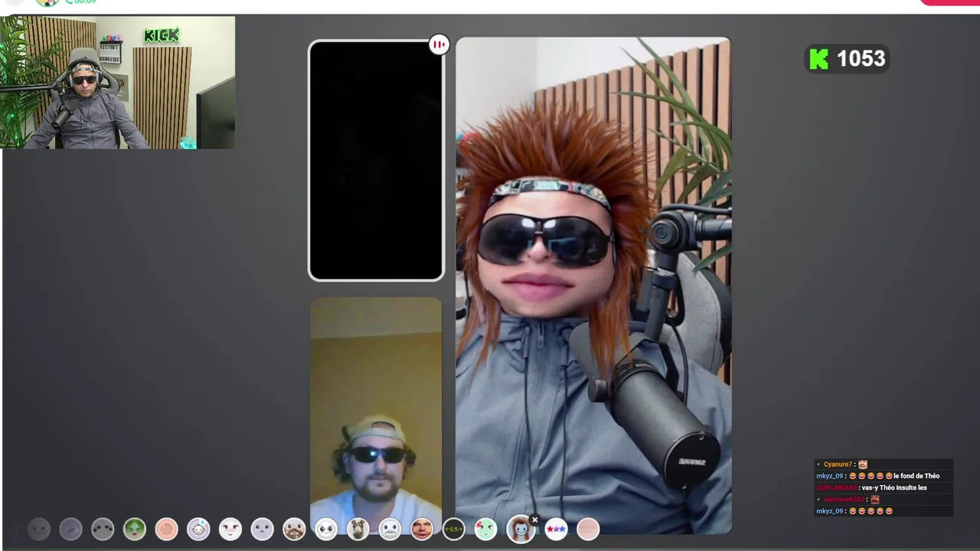Remove the active mullet filter via its X
The width and height of the screenshot is (980, 551).
click(x=534, y=520)
